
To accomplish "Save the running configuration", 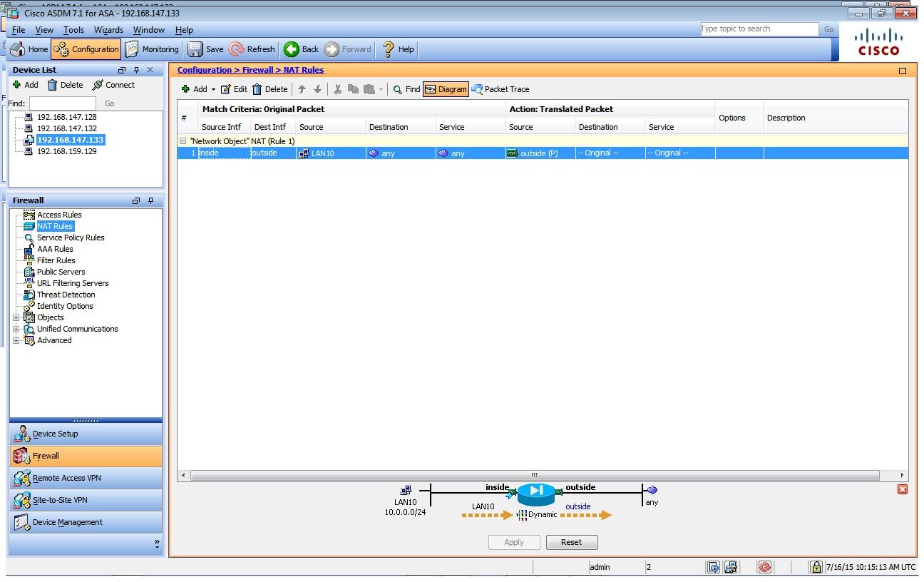I will tap(205, 49).
